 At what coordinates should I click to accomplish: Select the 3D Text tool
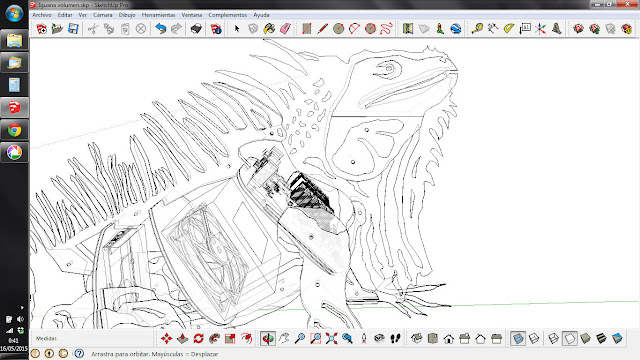point(556,29)
